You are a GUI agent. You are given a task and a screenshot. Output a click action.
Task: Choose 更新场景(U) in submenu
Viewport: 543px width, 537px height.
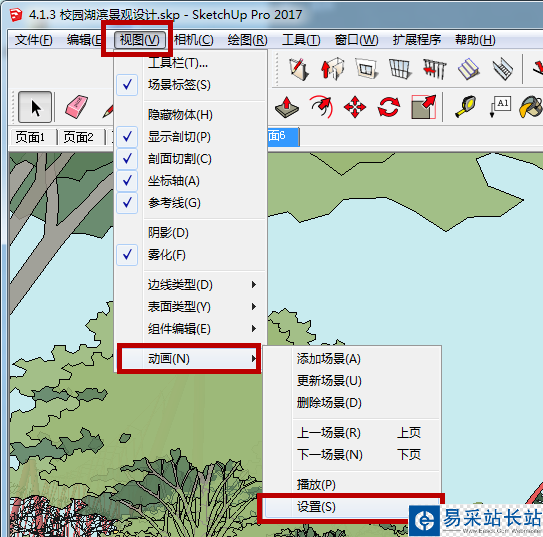tap(351, 381)
